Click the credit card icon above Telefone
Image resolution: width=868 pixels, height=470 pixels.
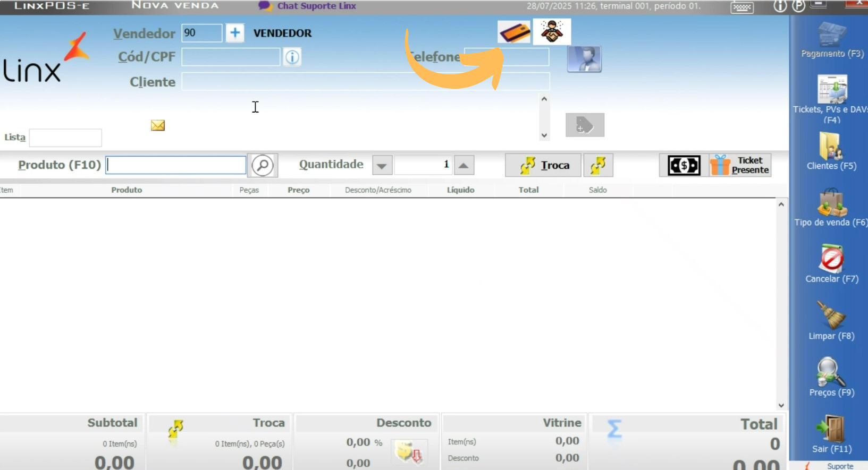(514, 32)
